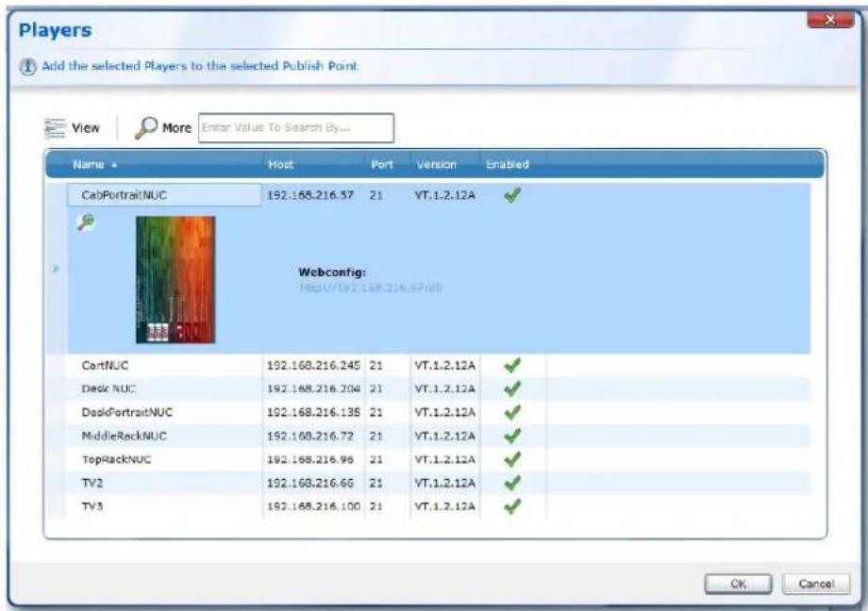This screenshot has width=868, height=611.
Task: Select the CabPortraitNUC name cell
Action: pyautogui.click(x=164, y=195)
